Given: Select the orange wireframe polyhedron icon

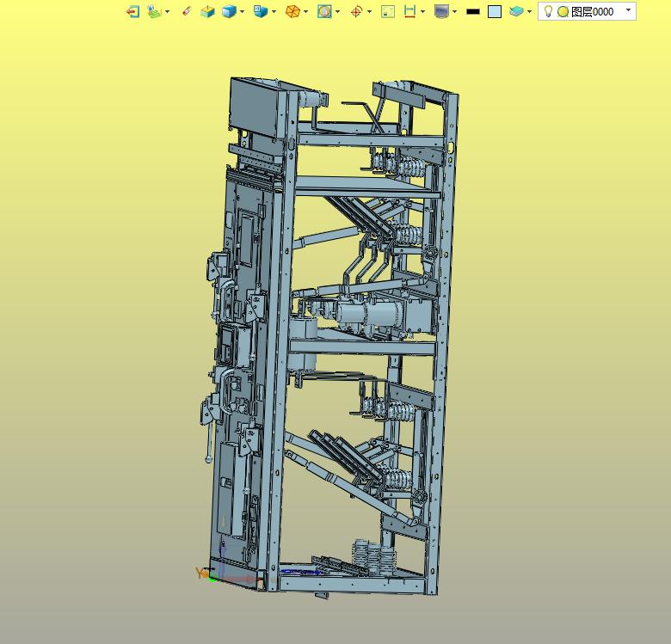Looking at the screenshot, I should point(292,11).
